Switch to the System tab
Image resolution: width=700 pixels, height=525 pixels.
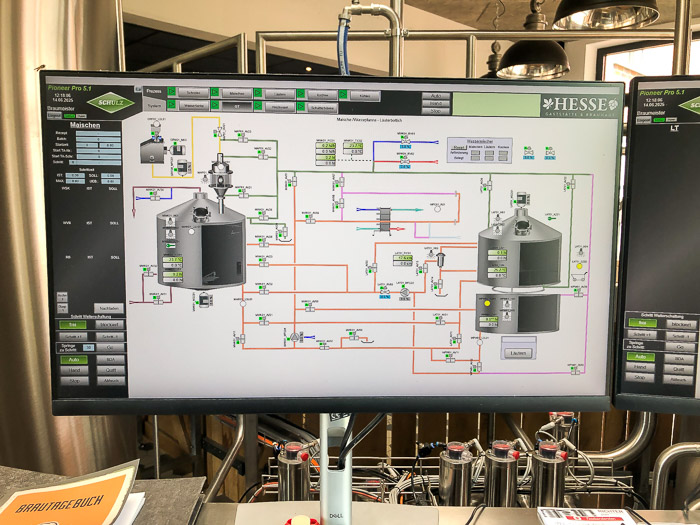point(154,104)
